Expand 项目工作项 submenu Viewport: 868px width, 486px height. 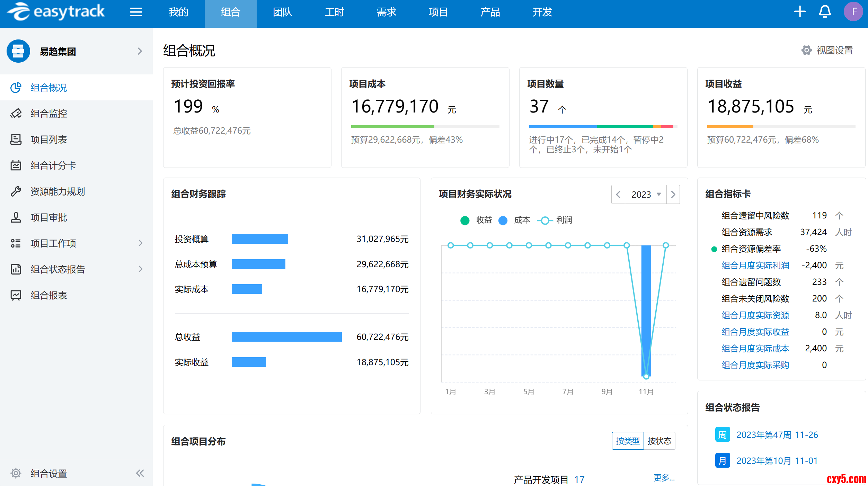[140, 243]
